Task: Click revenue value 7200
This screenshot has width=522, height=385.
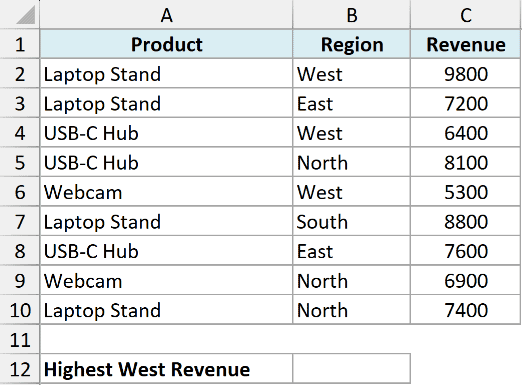Action: tap(466, 103)
